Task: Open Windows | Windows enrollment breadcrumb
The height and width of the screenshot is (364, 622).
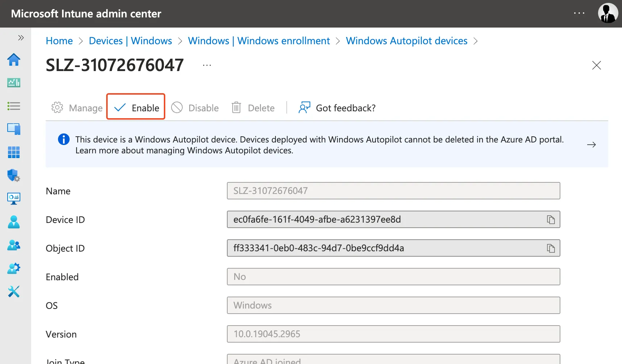Action: pyautogui.click(x=259, y=41)
